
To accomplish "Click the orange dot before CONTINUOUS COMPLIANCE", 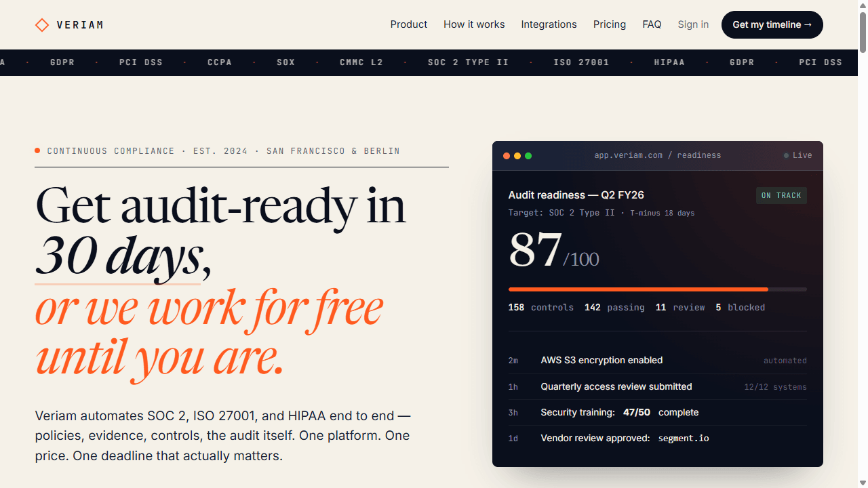I will tap(37, 150).
